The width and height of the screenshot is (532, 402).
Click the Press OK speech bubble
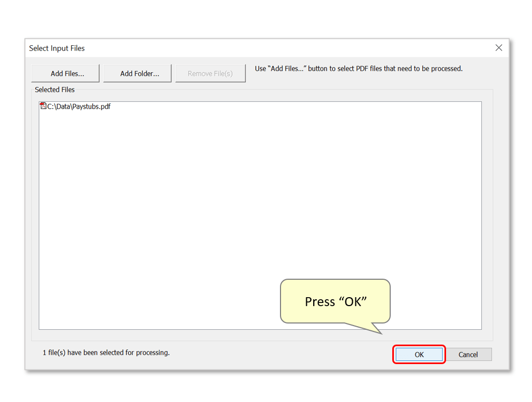[335, 301]
